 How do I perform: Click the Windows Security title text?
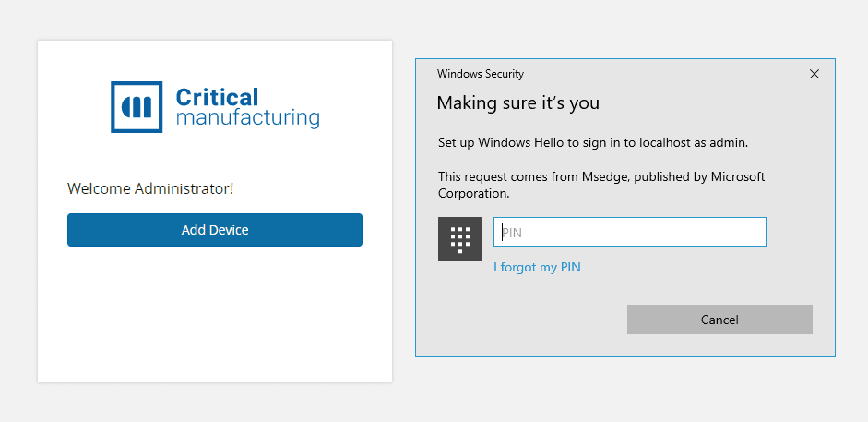point(481,74)
